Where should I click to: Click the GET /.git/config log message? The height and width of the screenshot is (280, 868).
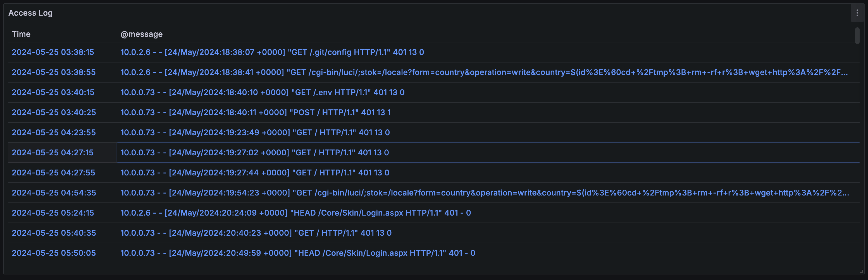(272, 52)
